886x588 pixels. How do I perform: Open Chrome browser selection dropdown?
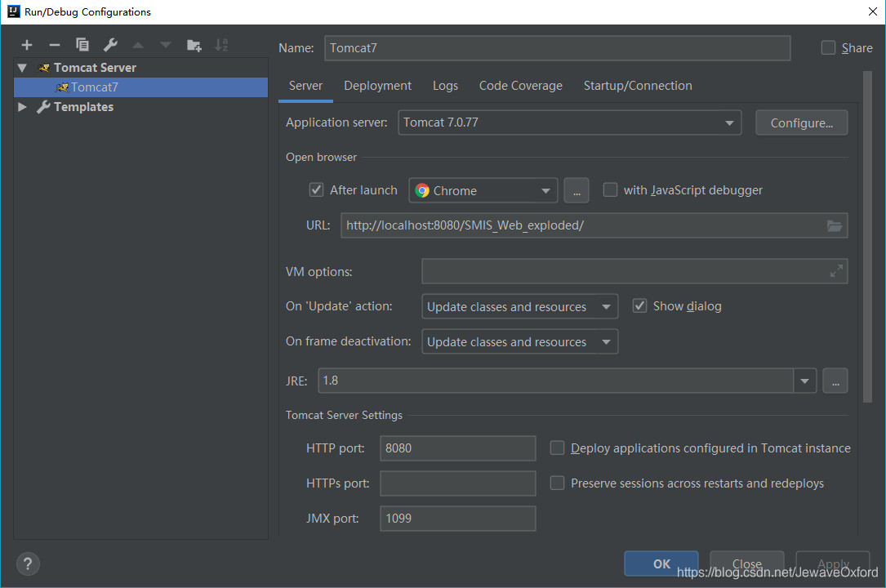[483, 190]
